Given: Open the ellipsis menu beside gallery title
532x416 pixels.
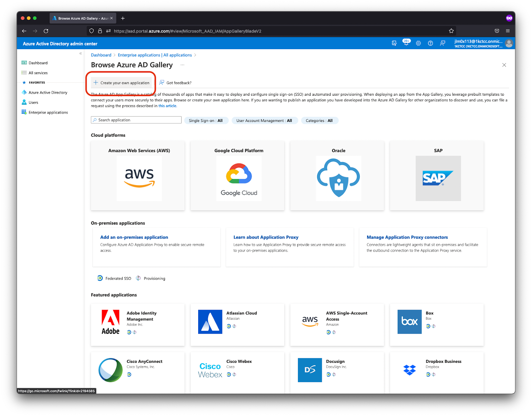Looking at the screenshot, I should point(182,65).
